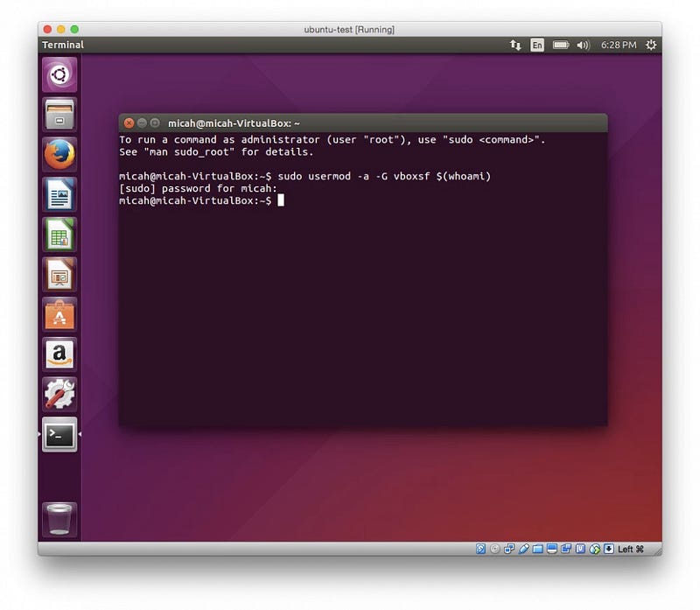The height and width of the screenshot is (610, 700).
Task: Minimize the micah@micah-VirtualBox terminal window
Action: 142,123
